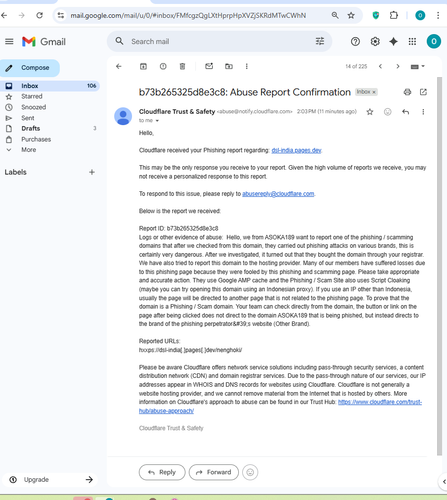The height and width of the screenshot is (500, 447).
Task: Open the dsl-india.pages.dev link
Action: (x=296, y=150)
